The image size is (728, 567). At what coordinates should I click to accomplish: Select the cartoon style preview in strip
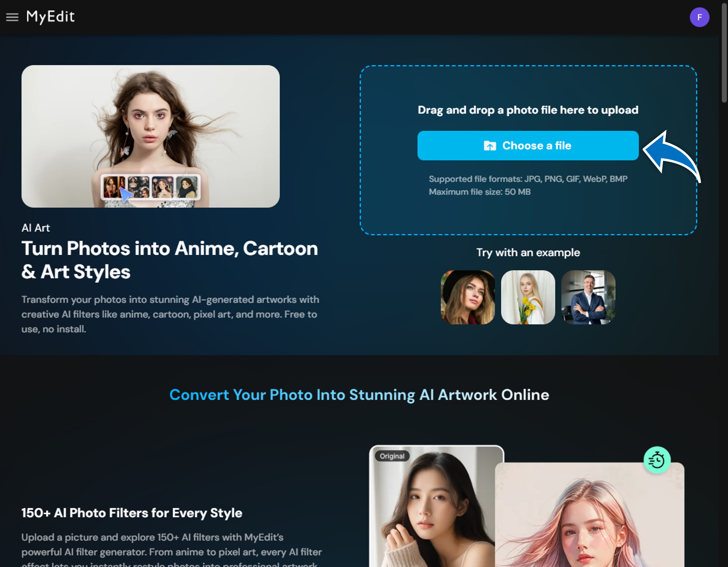click(x=163, y=187)
